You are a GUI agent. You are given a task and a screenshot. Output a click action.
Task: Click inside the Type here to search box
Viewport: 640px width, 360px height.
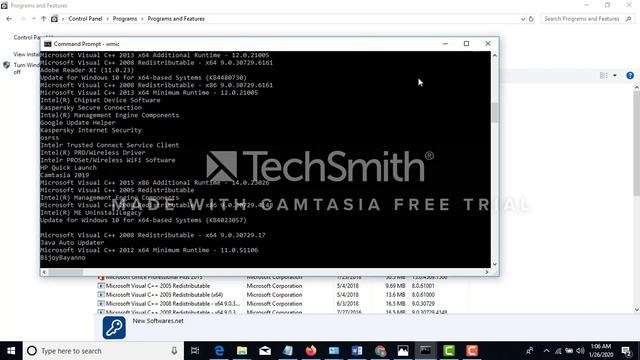pos(104,351)
